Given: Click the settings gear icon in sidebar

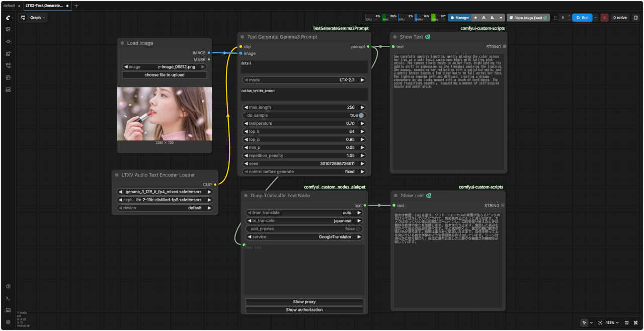Looking at the screenshot, I should pos(8,322).
